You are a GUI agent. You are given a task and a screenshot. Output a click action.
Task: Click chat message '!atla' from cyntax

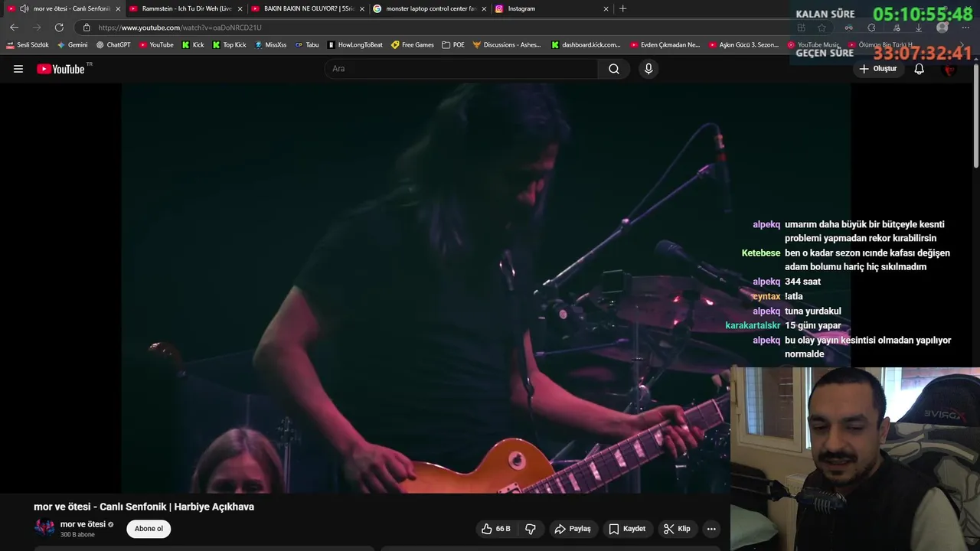[794, 296]
